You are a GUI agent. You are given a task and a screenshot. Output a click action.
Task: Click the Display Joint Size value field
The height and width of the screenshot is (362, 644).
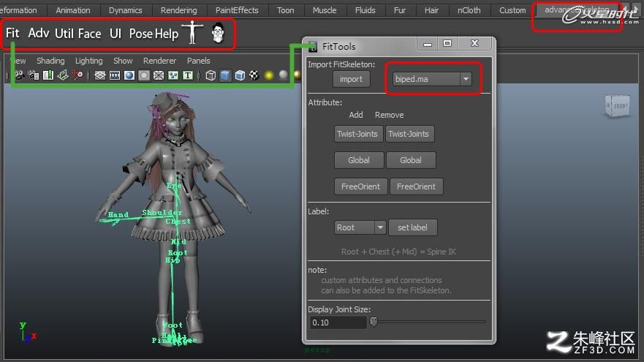[x=338, y=323]
